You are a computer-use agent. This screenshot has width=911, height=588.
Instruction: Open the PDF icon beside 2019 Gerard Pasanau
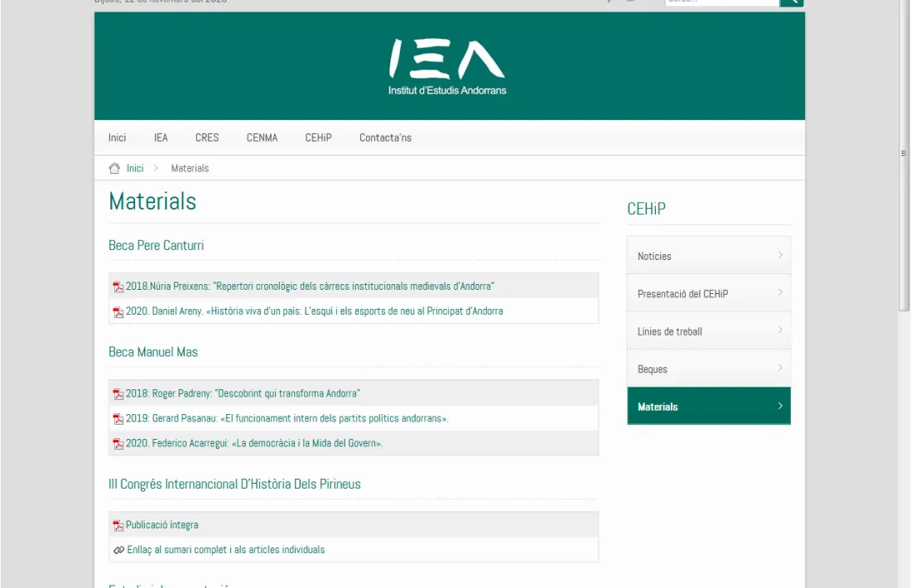point(117,418)
